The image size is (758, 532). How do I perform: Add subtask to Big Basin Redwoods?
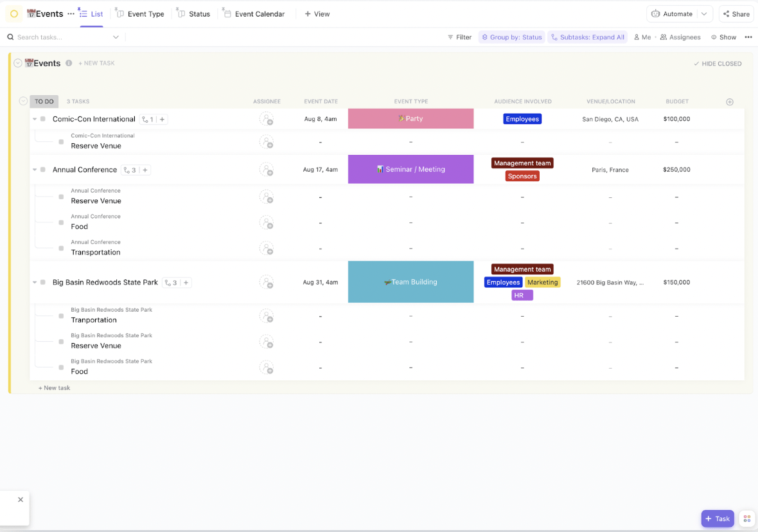pyautogui.click(x=186, y=283)
